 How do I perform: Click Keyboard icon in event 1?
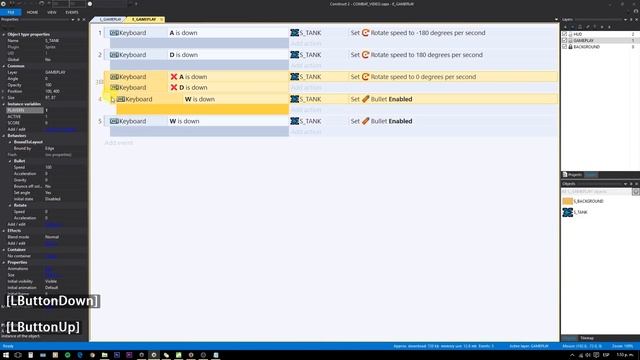pos(114,33)
